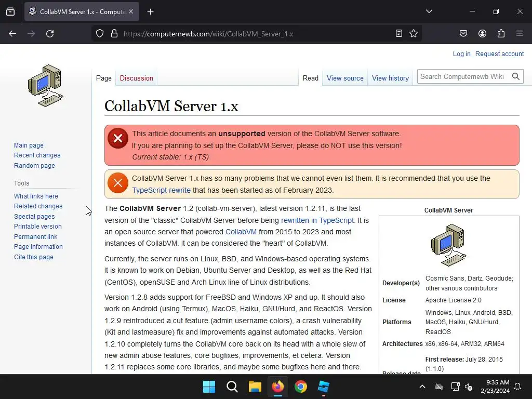The image size is (532, 399).
Task: Click the Permanent link entry
Action: [x=36, y=237]
